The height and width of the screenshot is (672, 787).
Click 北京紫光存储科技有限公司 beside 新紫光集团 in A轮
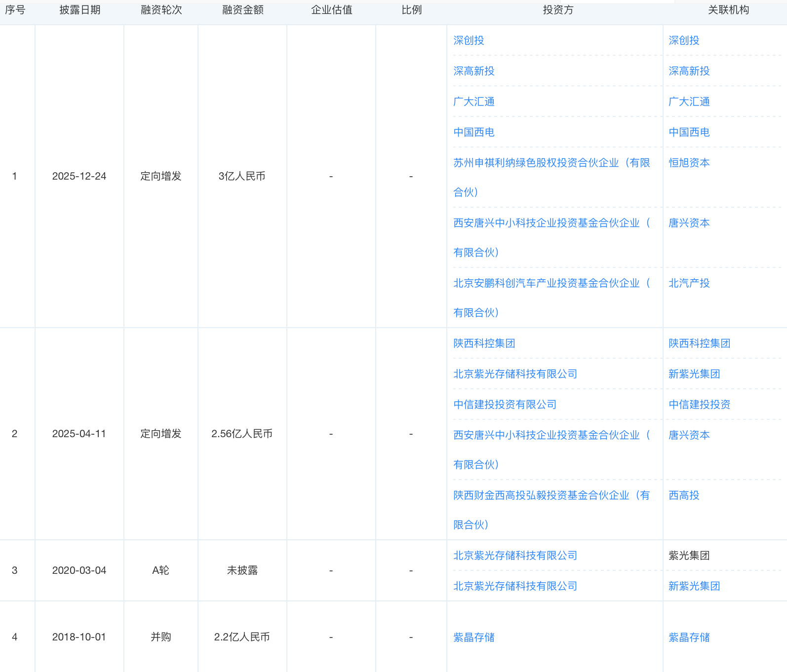(x=515, y=586)
